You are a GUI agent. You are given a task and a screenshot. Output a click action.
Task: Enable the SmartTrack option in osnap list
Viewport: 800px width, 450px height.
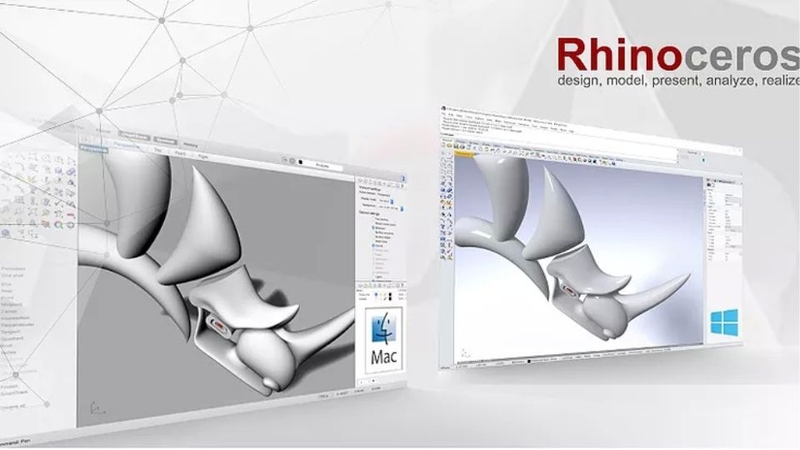(14, 392)
